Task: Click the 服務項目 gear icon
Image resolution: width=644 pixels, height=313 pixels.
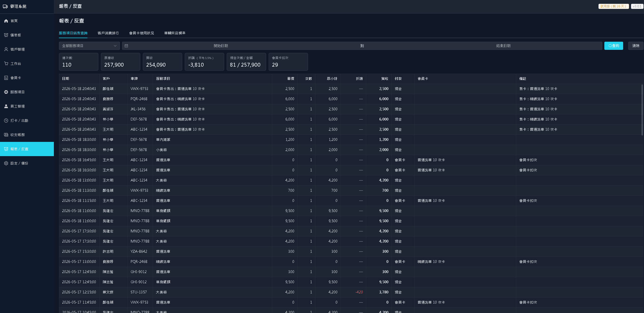Action: (6, 92)
